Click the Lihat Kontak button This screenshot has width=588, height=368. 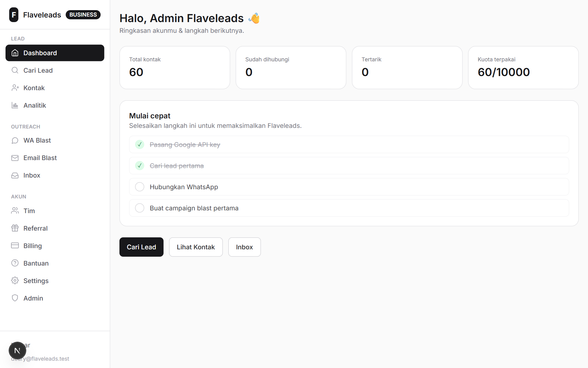coord(196,247)
